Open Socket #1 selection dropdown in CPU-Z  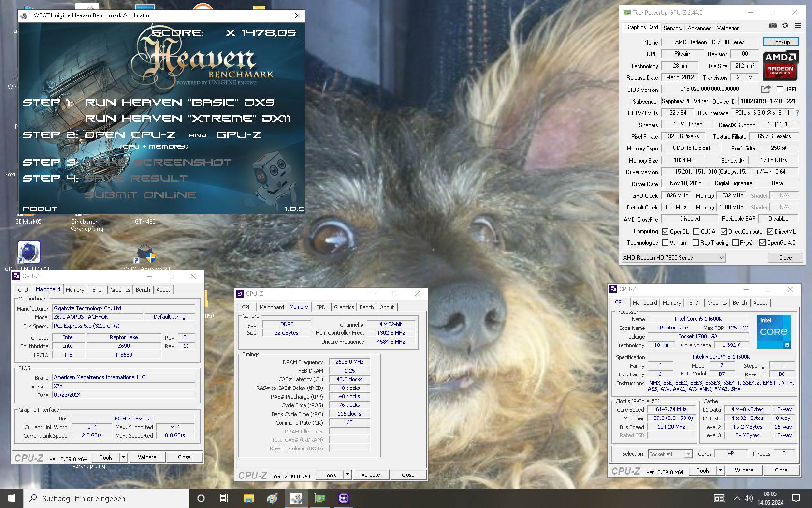670,454
